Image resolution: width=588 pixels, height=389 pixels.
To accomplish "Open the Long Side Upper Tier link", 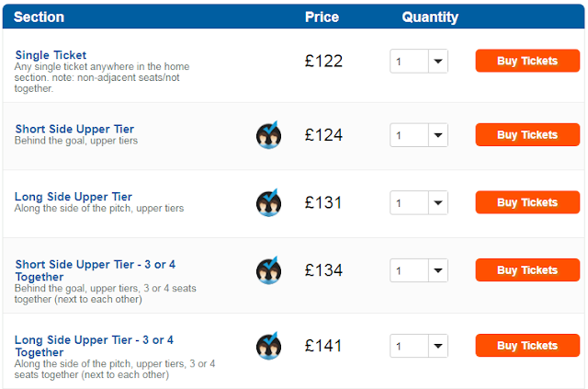I will pos(73,197).
